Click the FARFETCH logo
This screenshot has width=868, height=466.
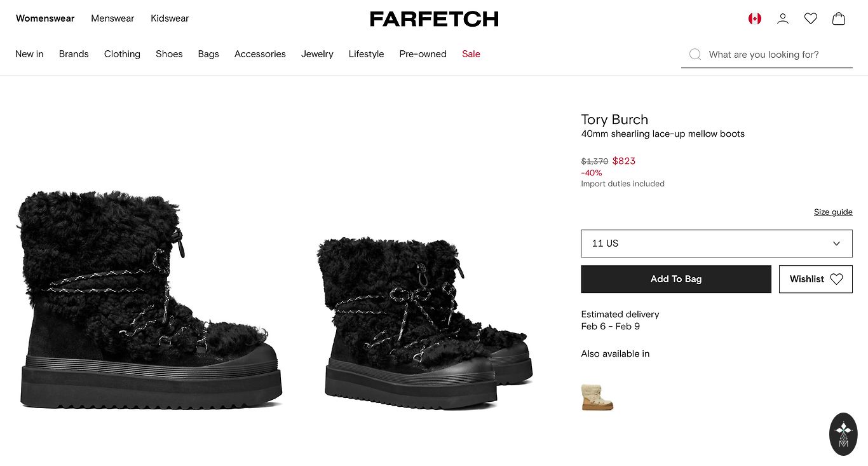pos(434,19)
